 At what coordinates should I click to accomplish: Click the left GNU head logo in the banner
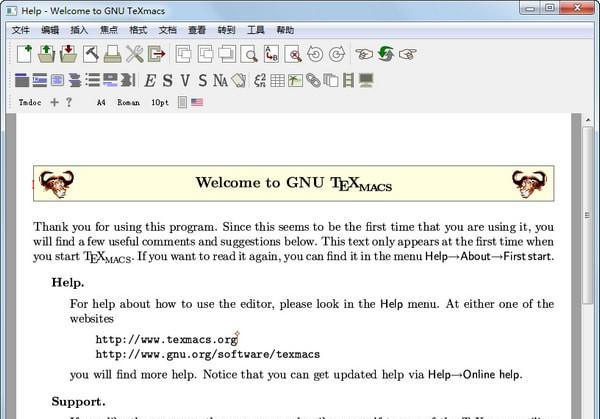[x=57, y=184]
